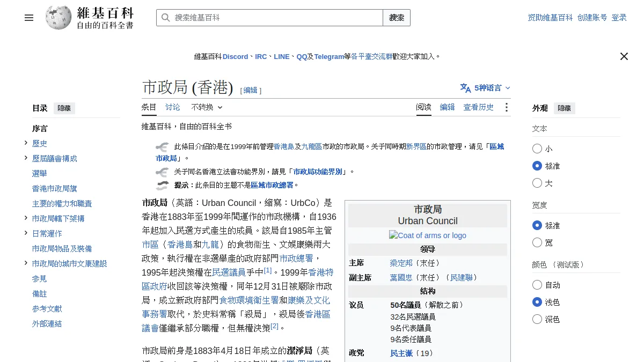Open the 5种语言 languages dropdown

coord(485,88)
